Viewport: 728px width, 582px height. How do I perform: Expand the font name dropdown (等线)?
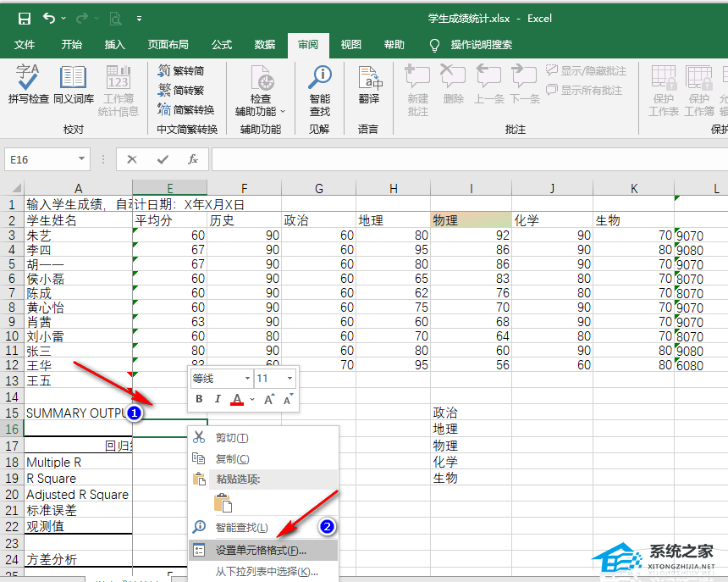point(247,379)
